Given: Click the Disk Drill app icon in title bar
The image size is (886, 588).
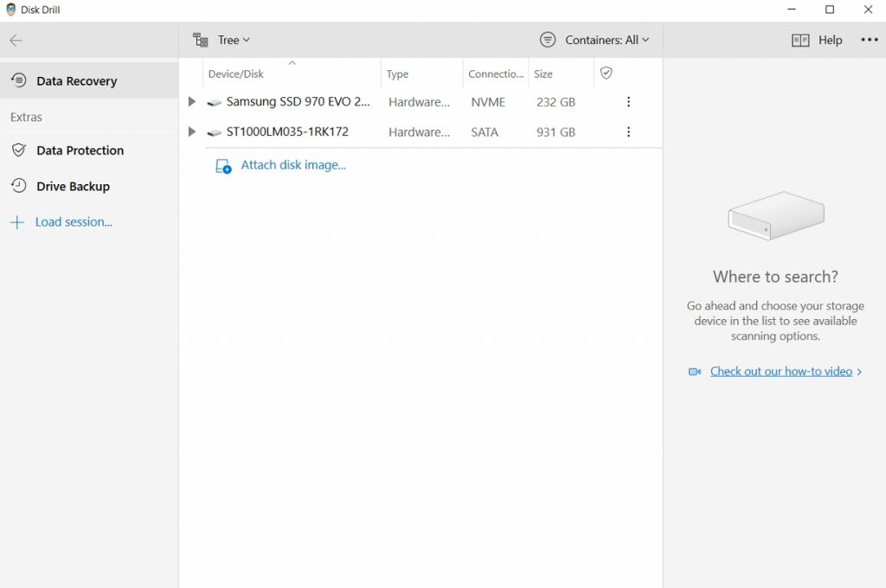Looking at the screenshot, I should (x=10, y=9).
